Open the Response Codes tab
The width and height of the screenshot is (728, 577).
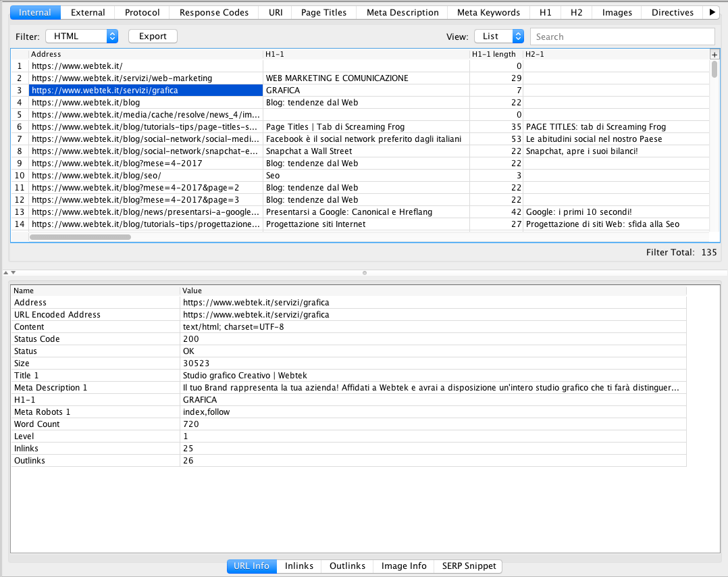(x=213, y=12)
